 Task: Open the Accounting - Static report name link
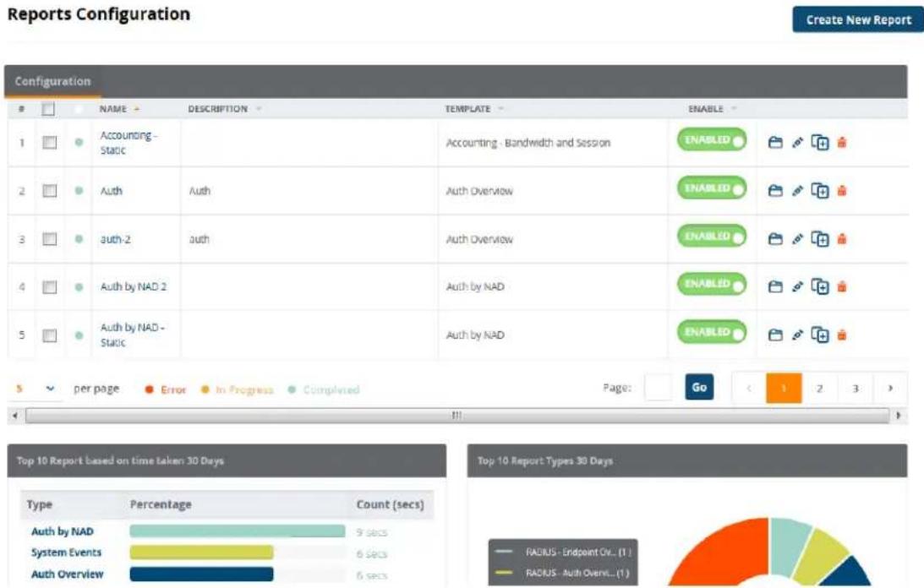tap(128, 143)
